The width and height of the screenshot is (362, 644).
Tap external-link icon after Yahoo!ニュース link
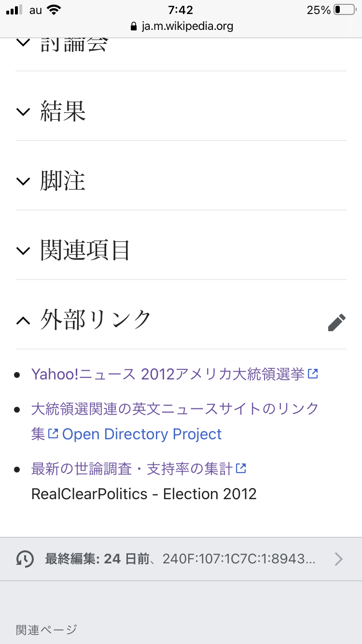click(313, 374)
